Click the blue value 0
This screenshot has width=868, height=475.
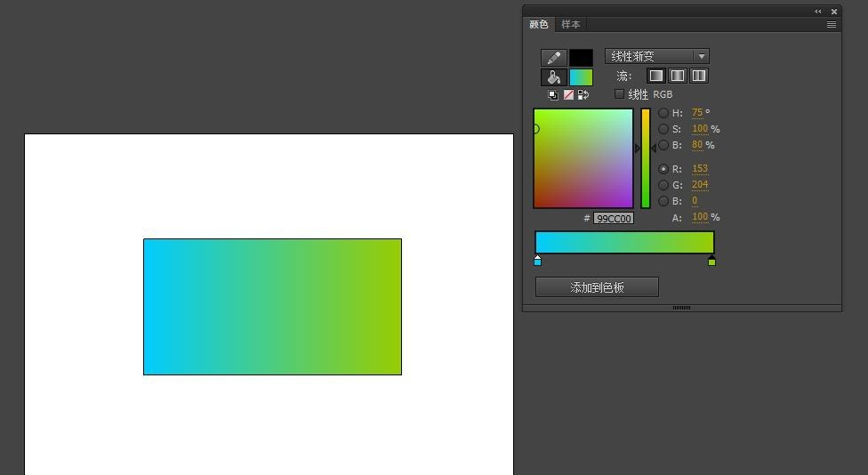pyautogui.click(x=695, y=200)
